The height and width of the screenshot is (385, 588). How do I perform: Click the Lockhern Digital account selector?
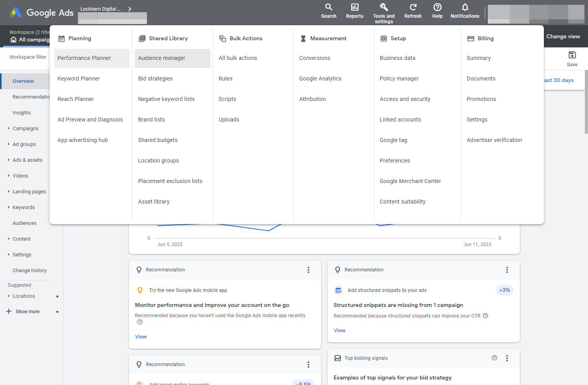click(106, 9)
